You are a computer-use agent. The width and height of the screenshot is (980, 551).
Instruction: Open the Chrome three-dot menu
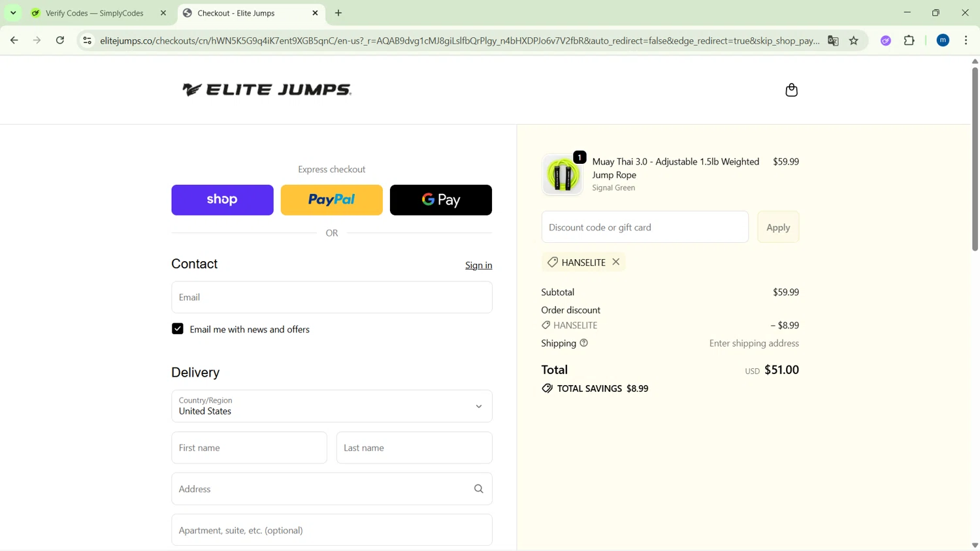click(966, 40)
